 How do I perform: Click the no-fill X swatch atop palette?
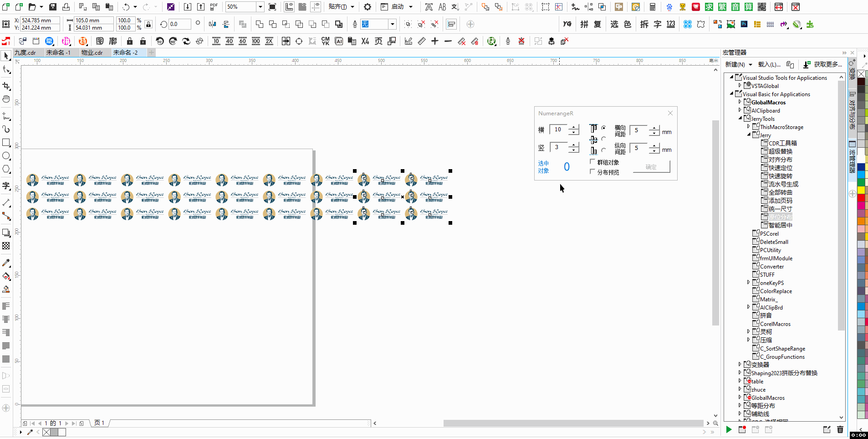861,73
